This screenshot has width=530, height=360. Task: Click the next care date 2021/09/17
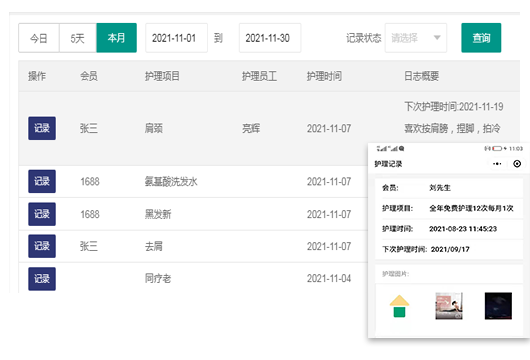[x=450, y=249]
